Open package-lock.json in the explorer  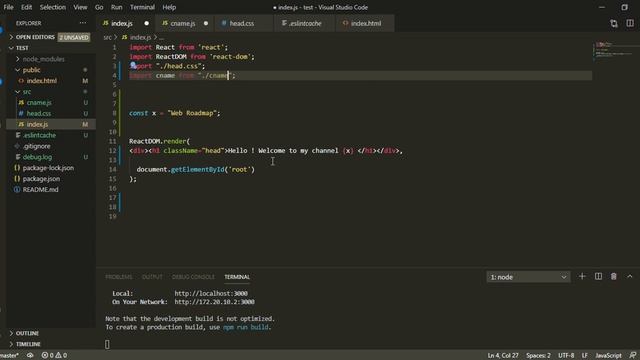51,168
